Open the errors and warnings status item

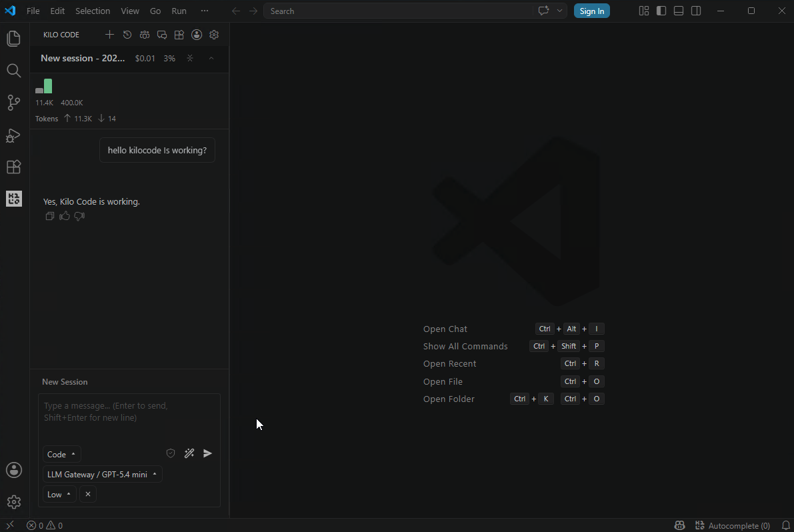pyautogui.click(x=45, y=525)
